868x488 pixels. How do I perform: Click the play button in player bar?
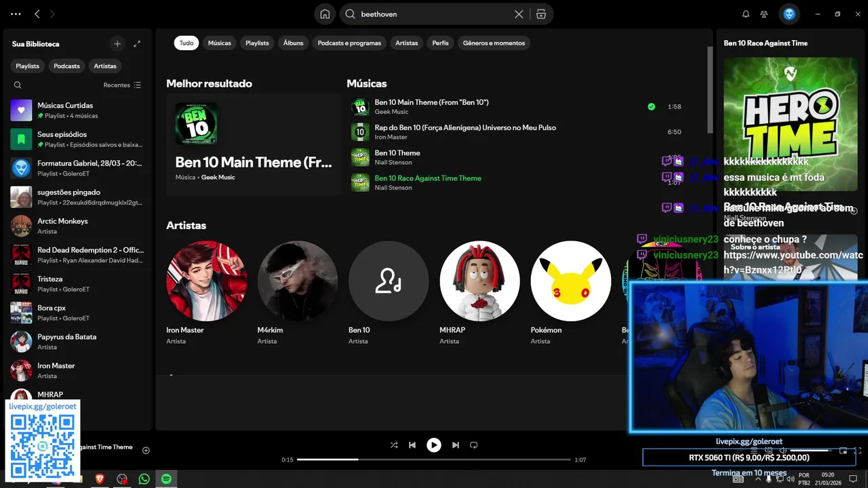click(x=434, y=445)
